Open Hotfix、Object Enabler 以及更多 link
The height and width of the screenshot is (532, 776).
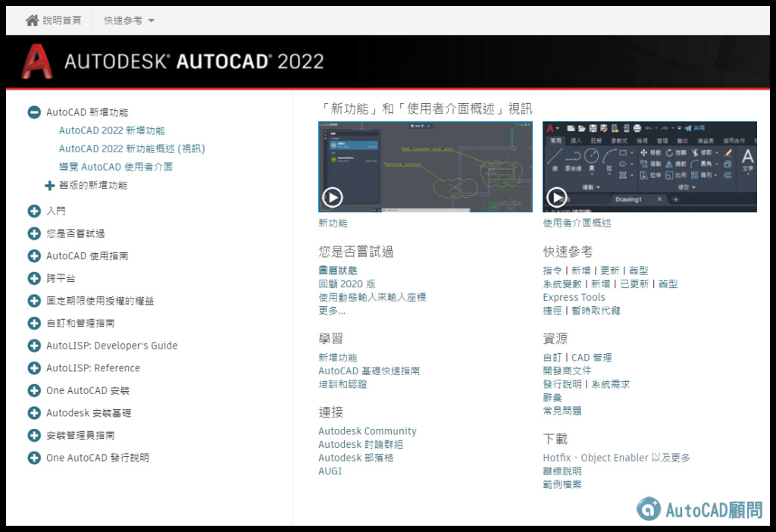pyautogui.click(x=617, y=458)
